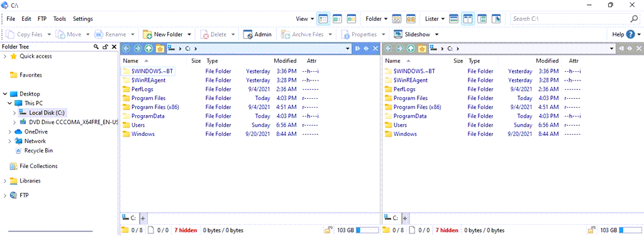The image size is (644, 236).
Task: Open the New Folder dropdown arrow
Action: 189,35
